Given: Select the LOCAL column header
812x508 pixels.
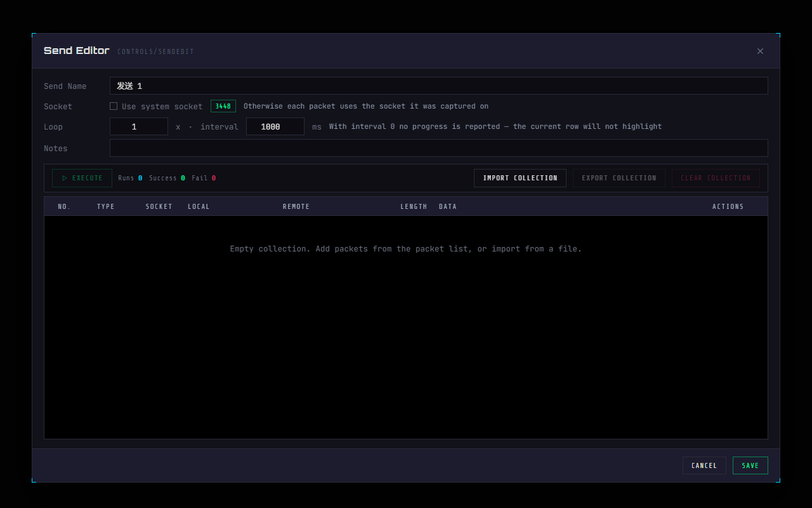Looking at the screenshot, I should pos(199,206).
